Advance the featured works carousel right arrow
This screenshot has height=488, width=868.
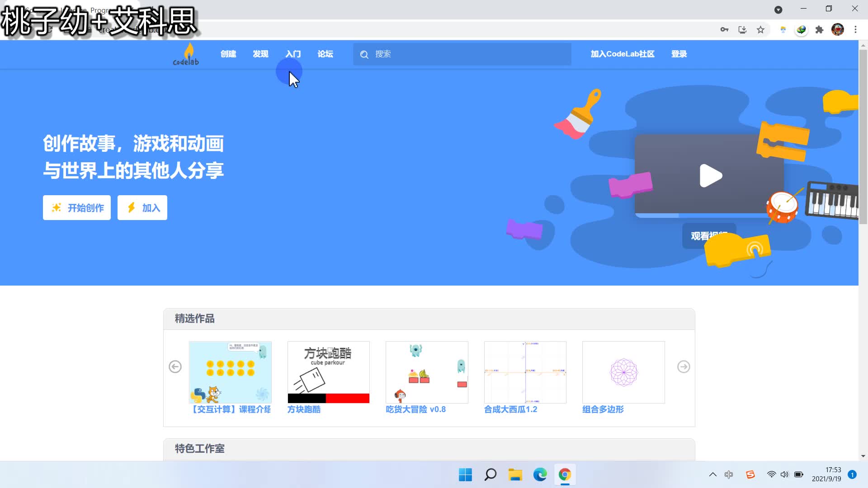click(683, 367)
